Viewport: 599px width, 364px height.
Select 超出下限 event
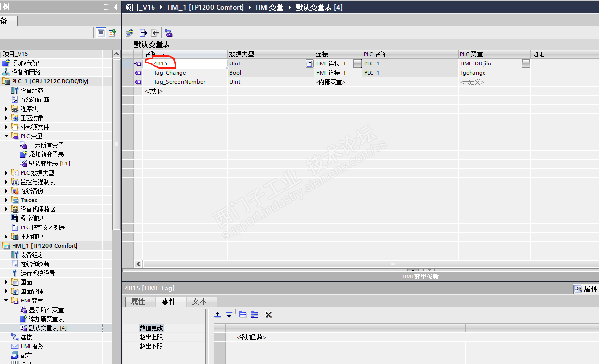pyautogui.click(x=151, y=346)
